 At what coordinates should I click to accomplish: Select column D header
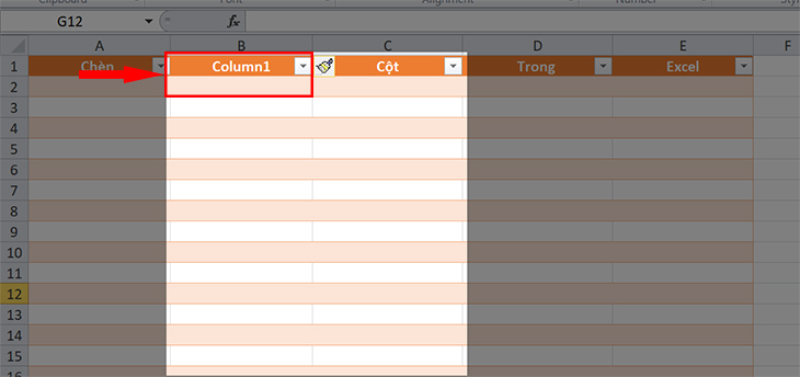538,46
